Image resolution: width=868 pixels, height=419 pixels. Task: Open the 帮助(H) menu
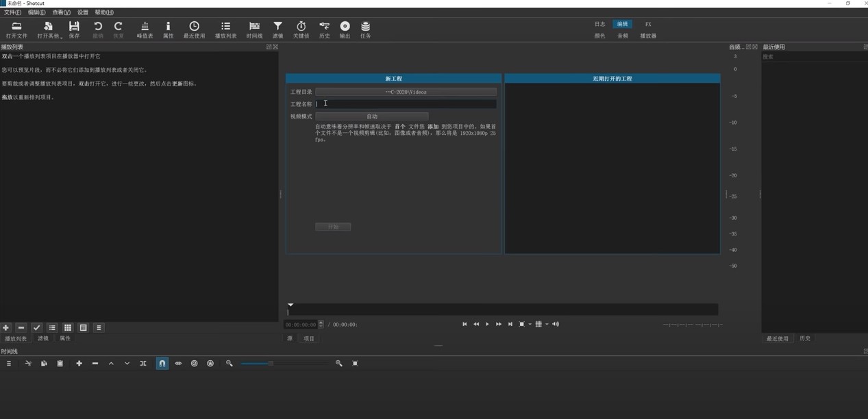click(104, 12)
